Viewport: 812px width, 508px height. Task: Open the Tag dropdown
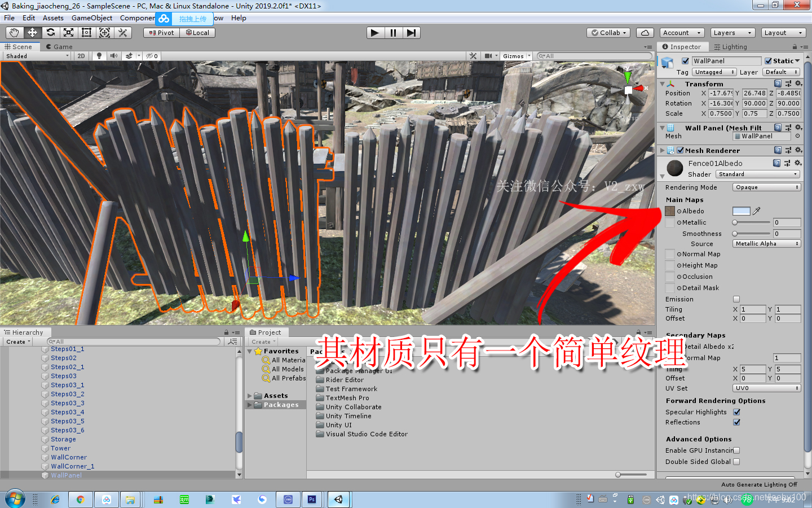(x=714, y=72)
